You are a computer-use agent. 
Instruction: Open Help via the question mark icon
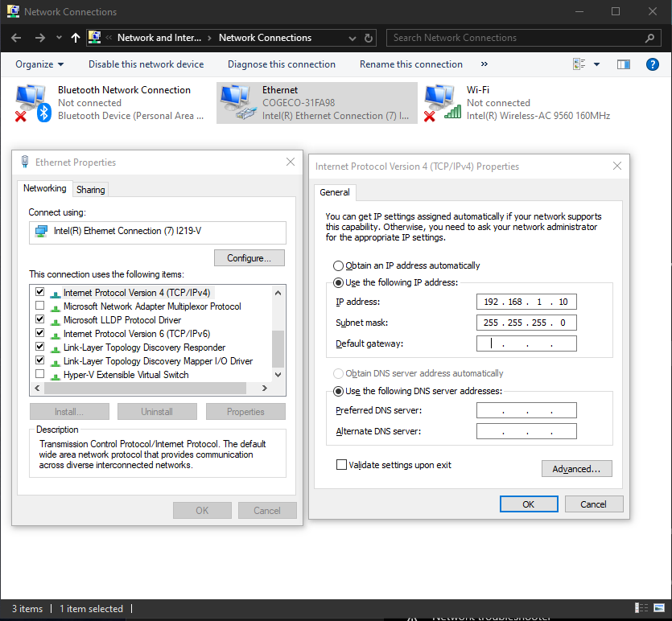point(652,64)
